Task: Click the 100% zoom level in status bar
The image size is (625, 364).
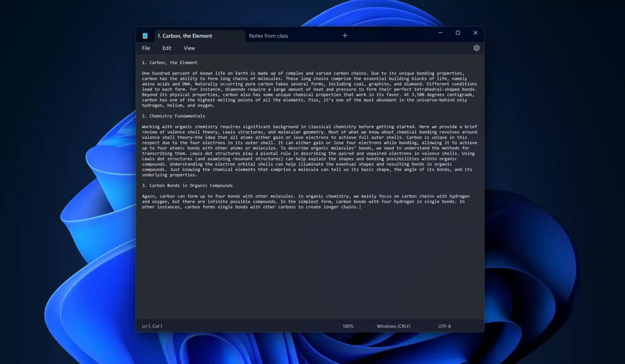Action: point(348,326)
